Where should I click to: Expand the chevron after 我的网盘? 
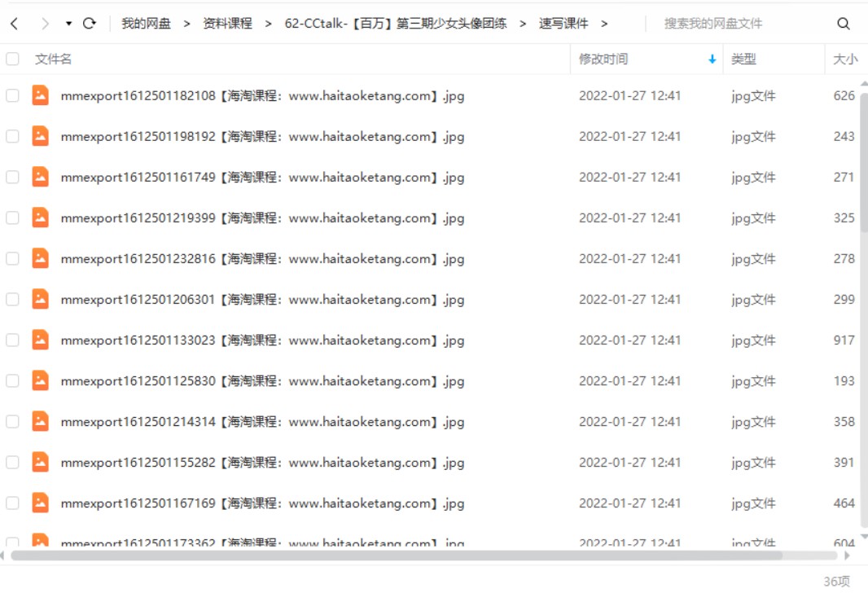[187, 24]
